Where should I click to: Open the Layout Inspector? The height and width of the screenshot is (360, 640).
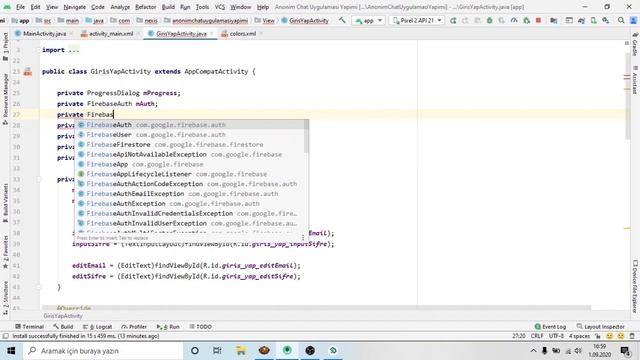tap(600, 327)
